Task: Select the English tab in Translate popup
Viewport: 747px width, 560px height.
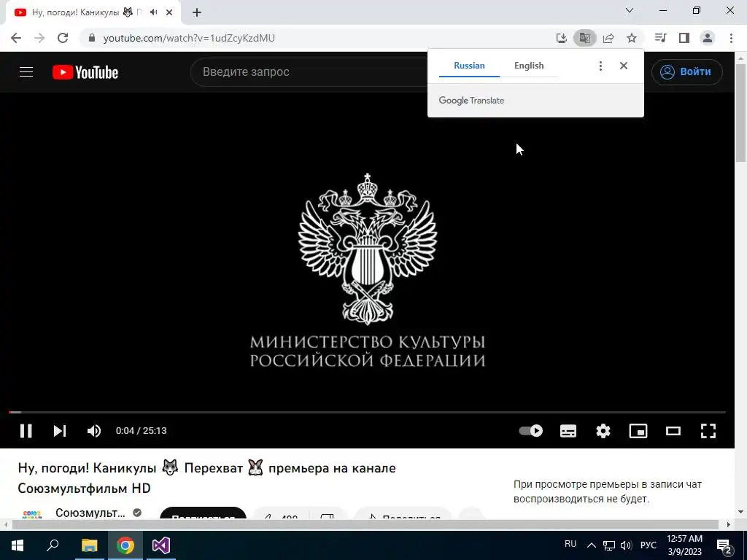Action: point(529,66)
